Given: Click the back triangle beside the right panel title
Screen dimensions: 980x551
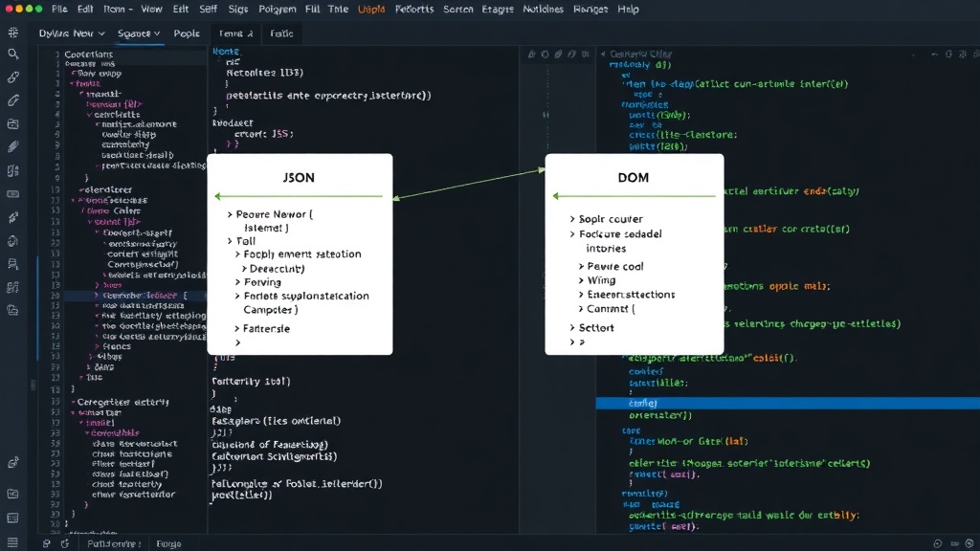Looking at the screenshot, I should [603, 55].
